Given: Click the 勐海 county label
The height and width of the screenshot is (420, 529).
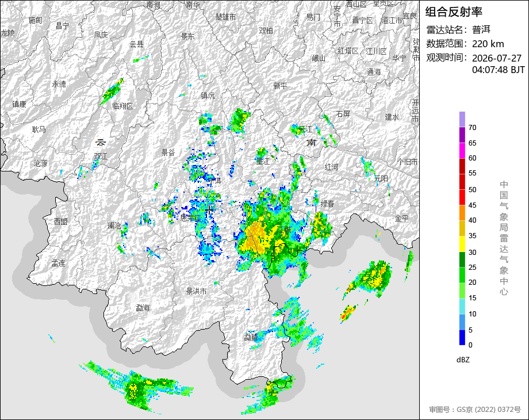Looking at the screenshot, I should tap(143, 308).
